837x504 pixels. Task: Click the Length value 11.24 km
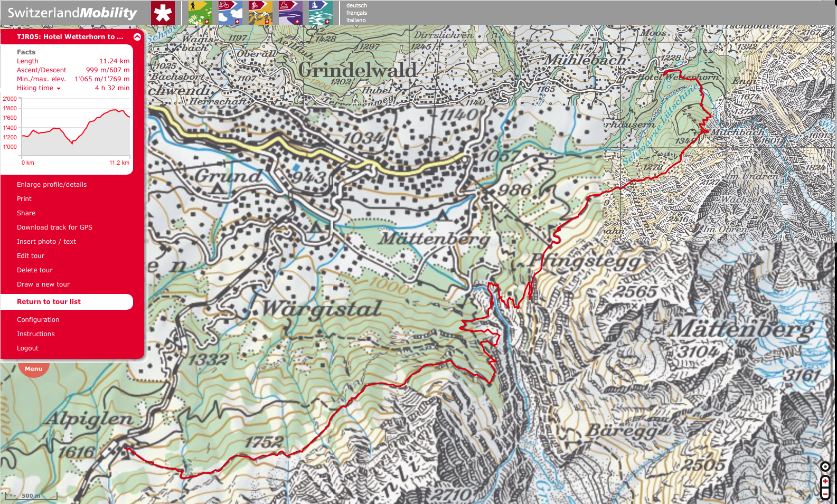[x=115, y=61]
